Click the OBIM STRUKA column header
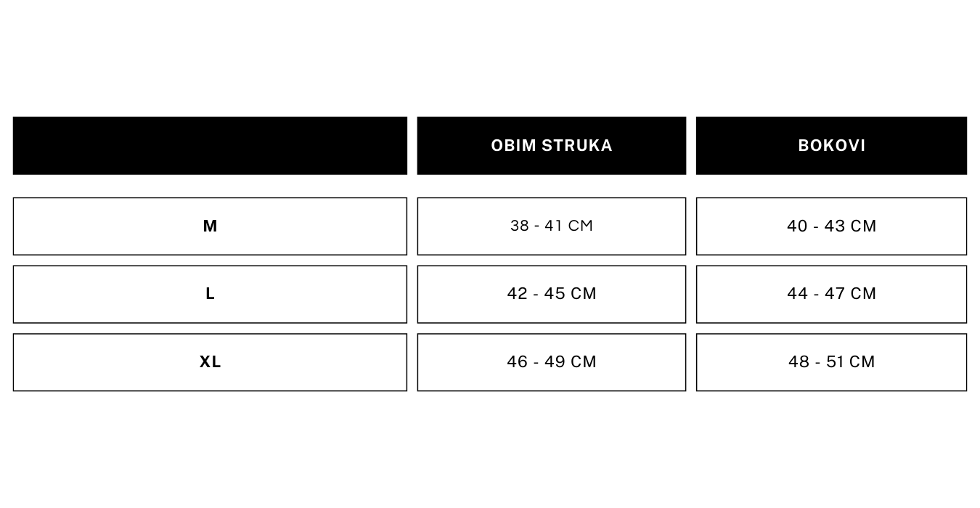The height and width of the screenshot is (508, 980). tap(552, 146)
